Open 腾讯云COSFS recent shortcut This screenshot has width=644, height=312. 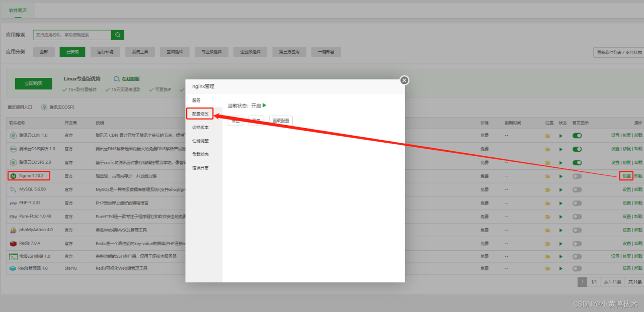(58, 108)
